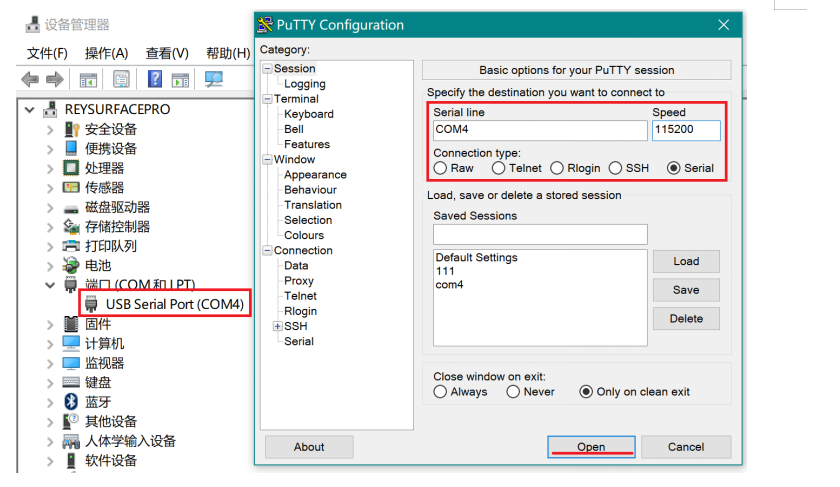The width and height of the screenshot is (840, 487).
Task: Click the Save session button
Action: (x=686, y=290)
